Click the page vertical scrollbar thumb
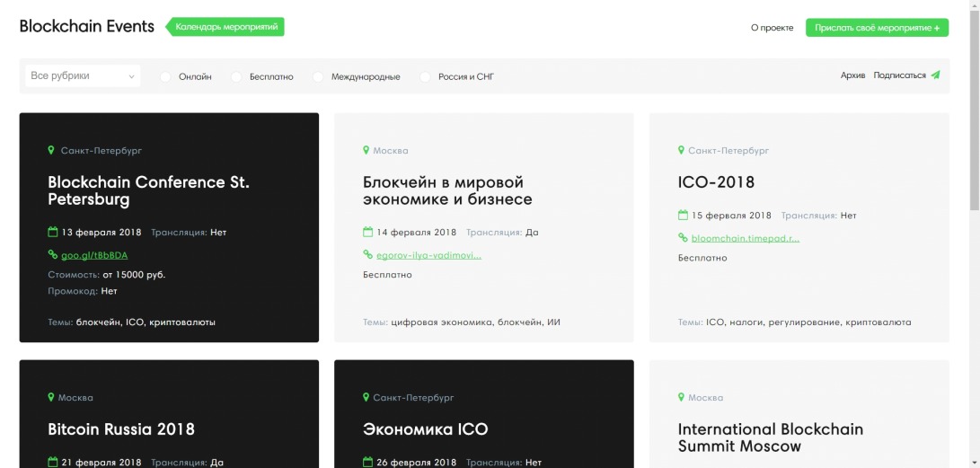The height and width of the screenshot is (468, 980). coord(975,110)
